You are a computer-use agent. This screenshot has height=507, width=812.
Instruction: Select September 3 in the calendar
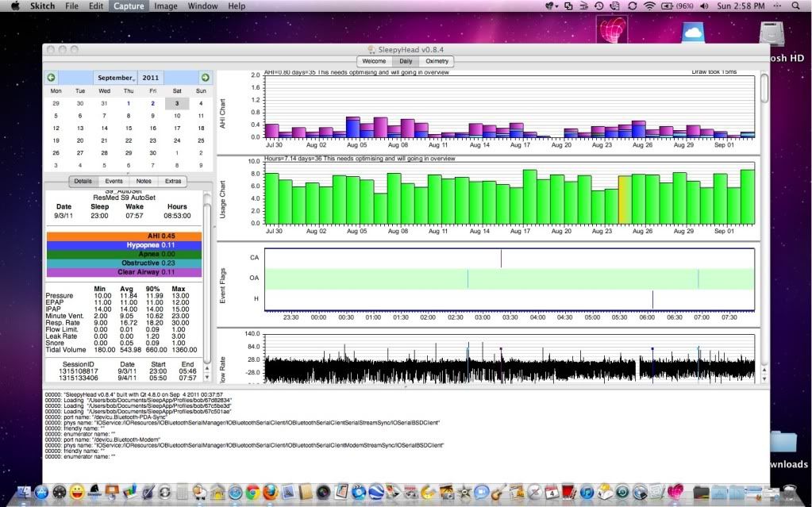click(x=176, y=103)
